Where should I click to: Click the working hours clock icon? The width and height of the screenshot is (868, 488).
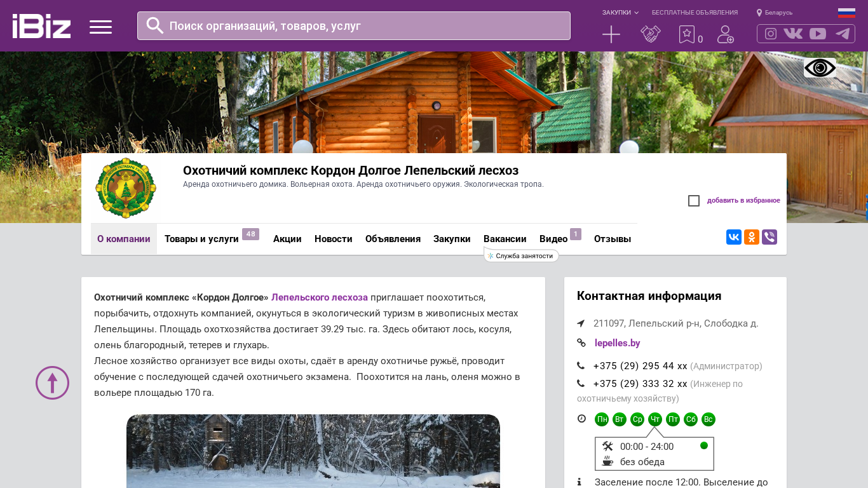[581, 419]
